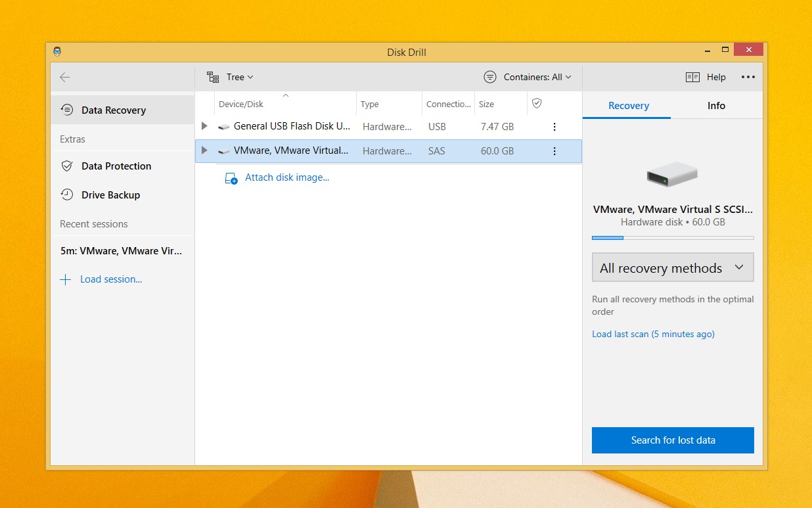Click the Containers filter icon
This screenshot has width=812, height=508.
tap(490, 77)
